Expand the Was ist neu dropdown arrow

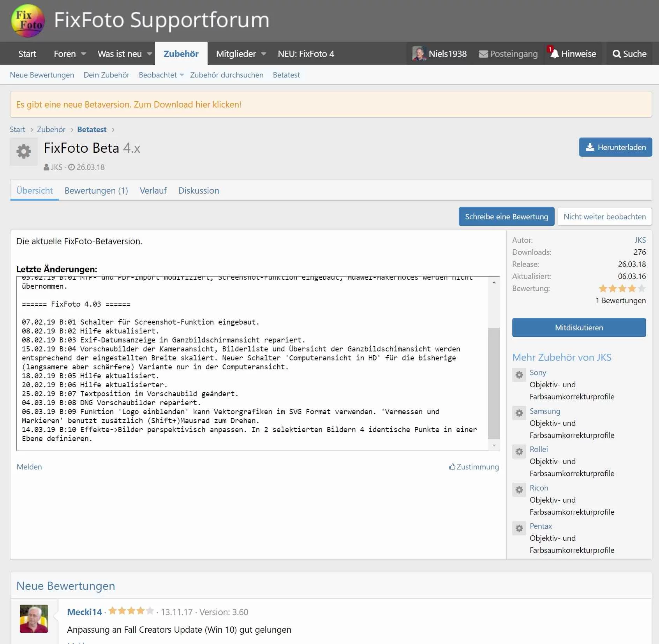[x=150, y=54]
